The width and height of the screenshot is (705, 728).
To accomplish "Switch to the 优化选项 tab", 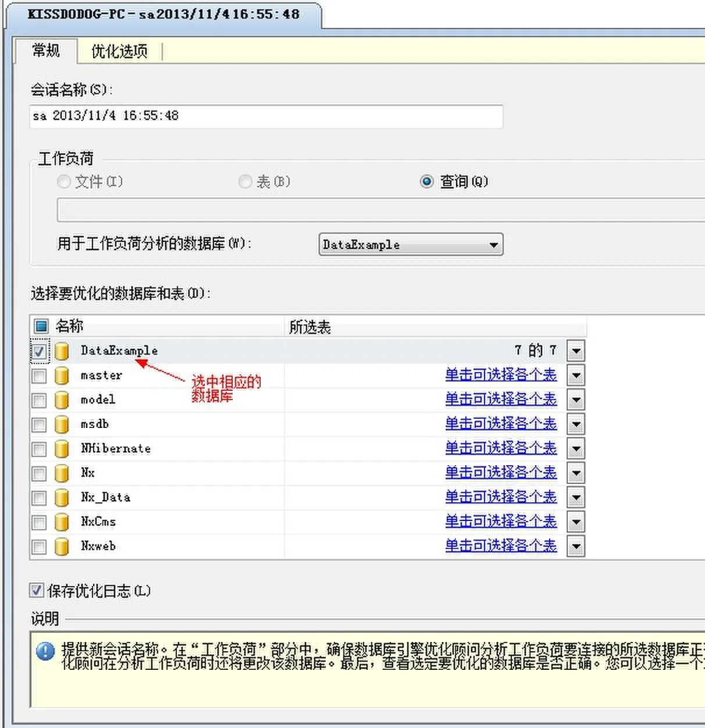I will click(119, 51).
